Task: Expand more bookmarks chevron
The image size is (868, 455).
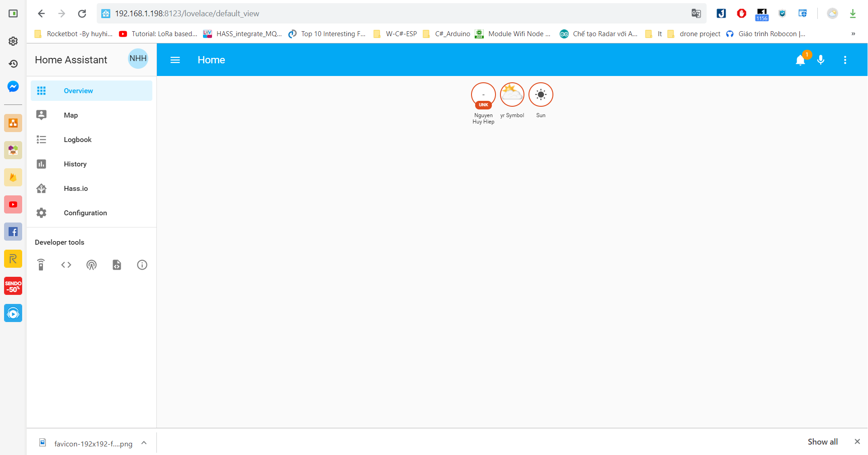Action: [853, 34]
